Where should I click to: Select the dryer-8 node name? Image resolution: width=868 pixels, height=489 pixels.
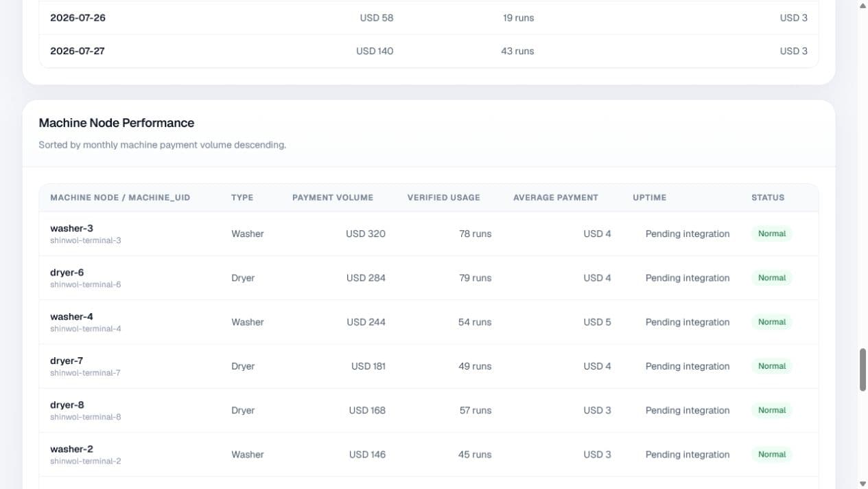coord(67,405)
